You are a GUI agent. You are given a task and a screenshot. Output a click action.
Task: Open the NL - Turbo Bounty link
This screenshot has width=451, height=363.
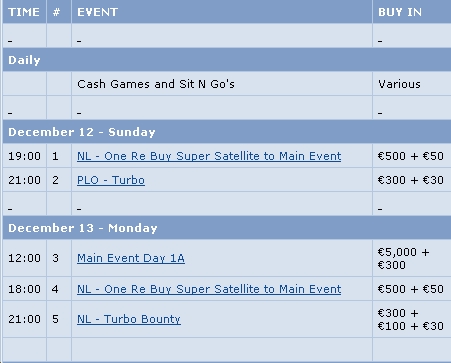(x=129, y=319)
